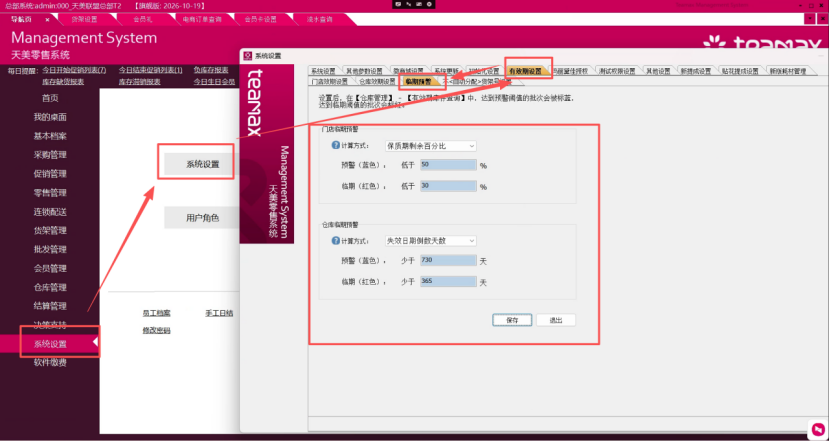
Task: Open 结算管理 in the sidebar
Action: tap(50, 306)
